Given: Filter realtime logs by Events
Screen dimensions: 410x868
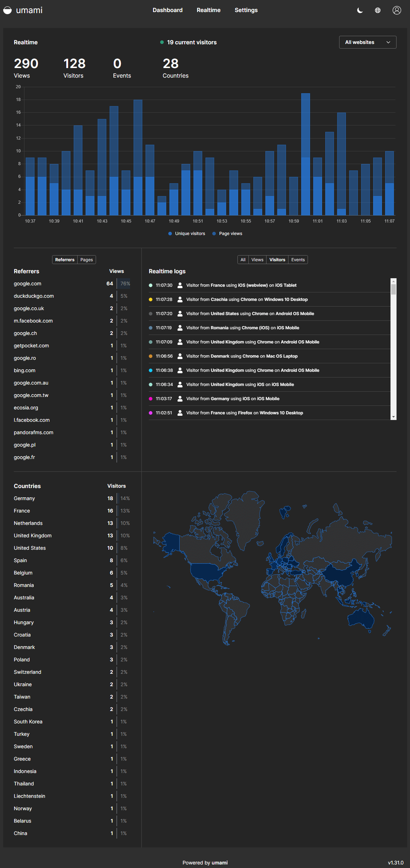Looking at the screenshot, I should [x=298, y=260].
